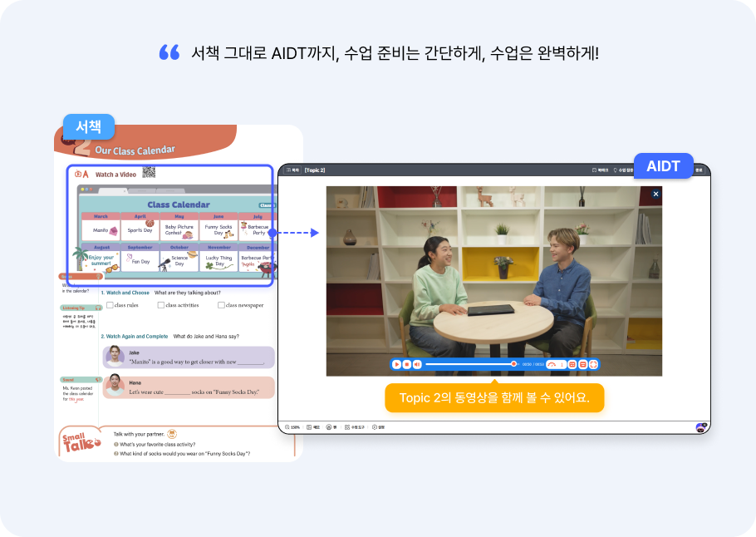Click the QR code beside Watch a Video
This screenshot has height=537, width=756.
tap(149, 172)
